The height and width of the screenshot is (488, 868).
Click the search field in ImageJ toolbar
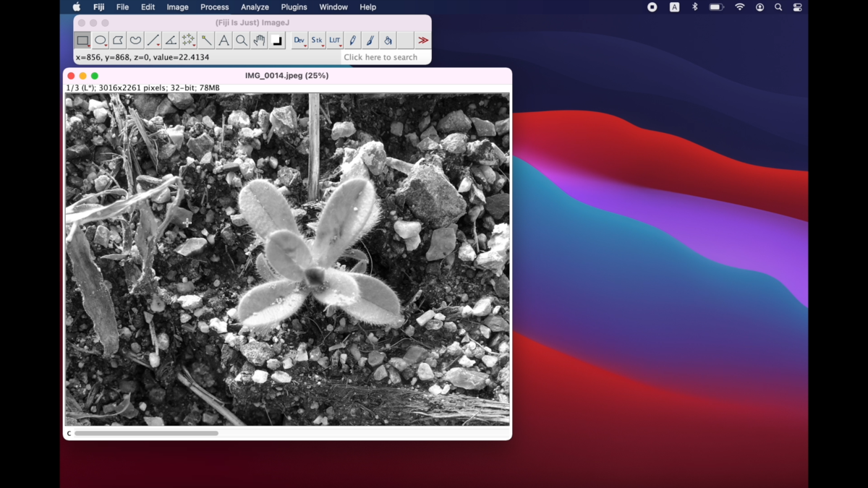[x=386, y=57]
